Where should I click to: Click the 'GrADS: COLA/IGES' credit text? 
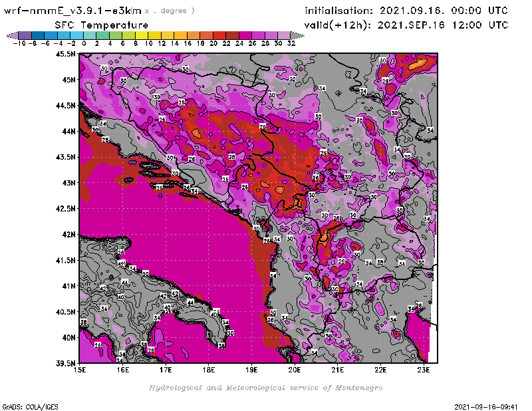click(30, 407)
